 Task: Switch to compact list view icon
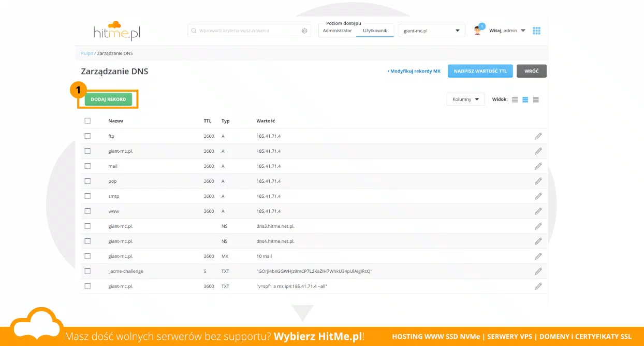[x=515, y=99]
